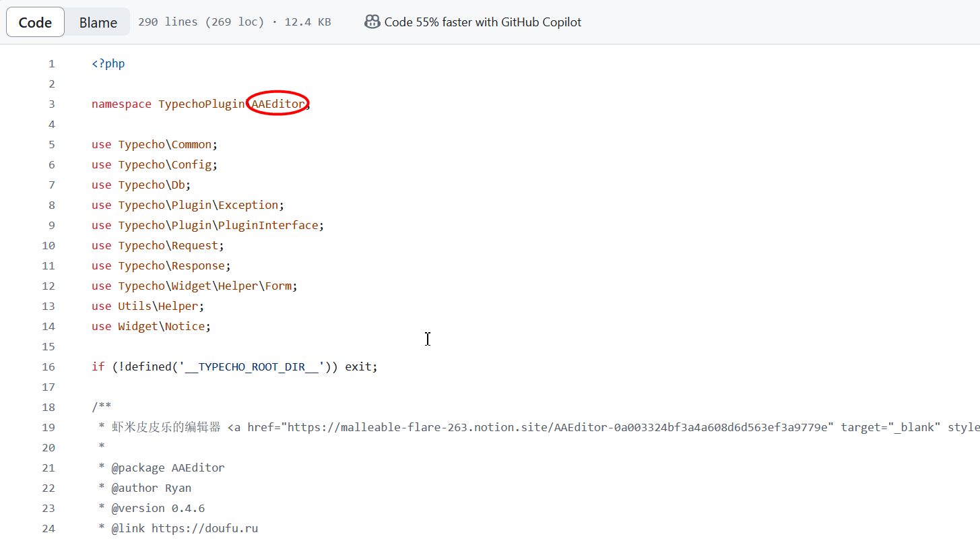Click the 'namespace' keyword on line 3

pyautogui.click(x=121, y=104)
